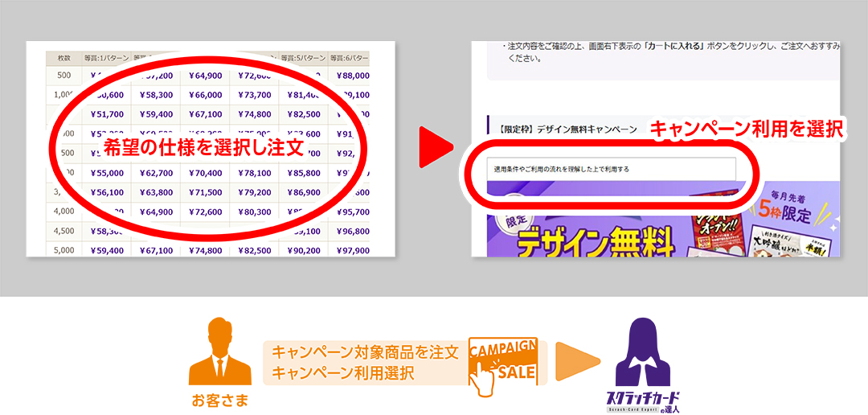
Task: Click the 等賞:5パターン column header
Action: 304,58
